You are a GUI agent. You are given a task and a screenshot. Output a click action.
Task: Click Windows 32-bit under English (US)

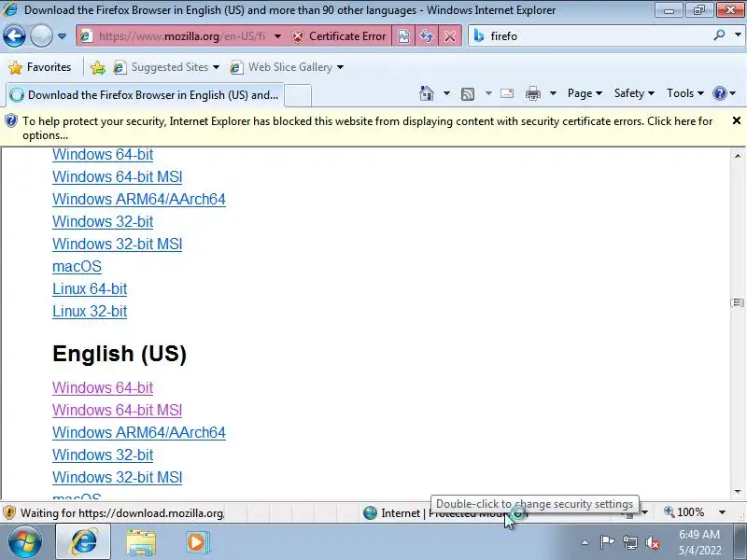click(103, 455)
